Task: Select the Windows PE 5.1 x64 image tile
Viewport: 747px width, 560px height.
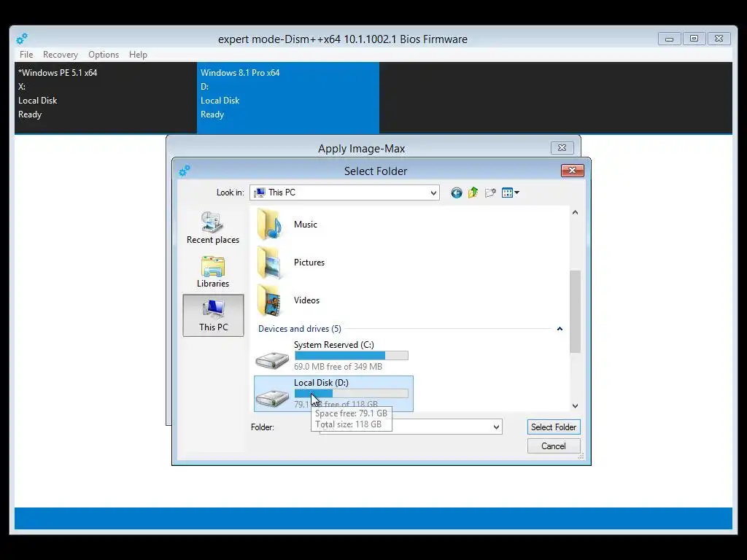Action: [x=106, y=98]
